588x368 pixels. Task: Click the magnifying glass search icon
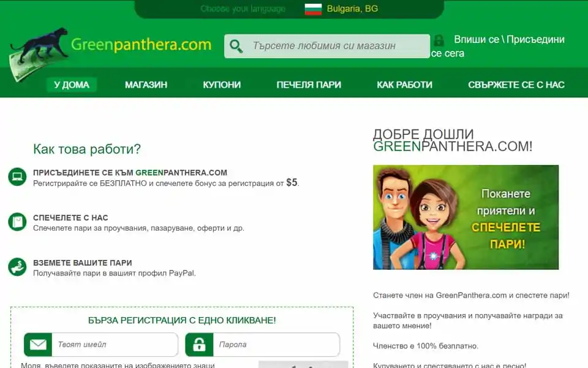click(x=236, y=46)
